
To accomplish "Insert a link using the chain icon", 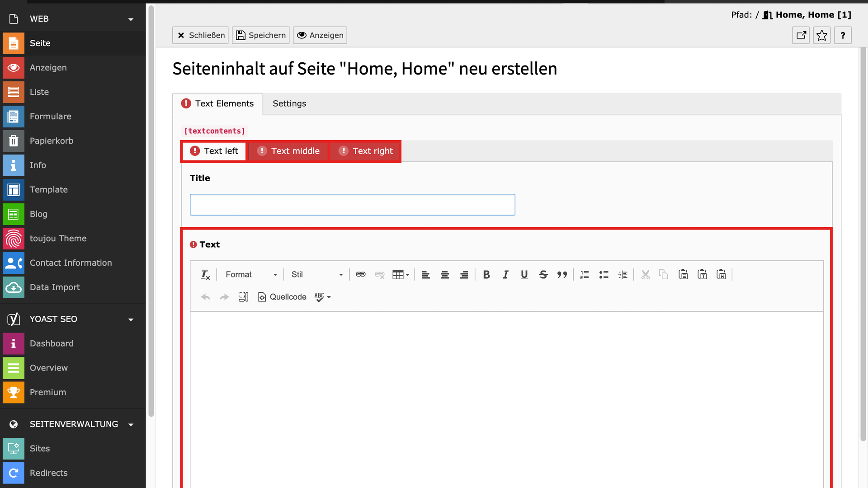I will tap(360, 275).
